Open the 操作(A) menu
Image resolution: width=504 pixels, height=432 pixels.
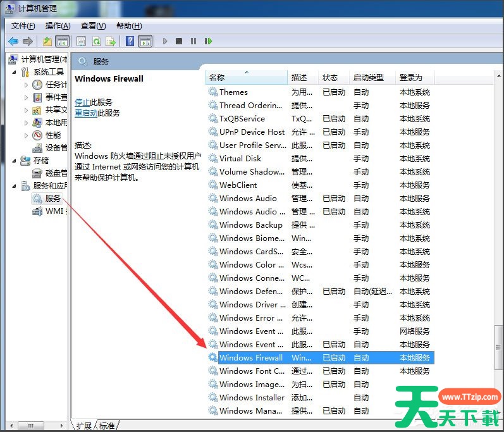[58, 26]
